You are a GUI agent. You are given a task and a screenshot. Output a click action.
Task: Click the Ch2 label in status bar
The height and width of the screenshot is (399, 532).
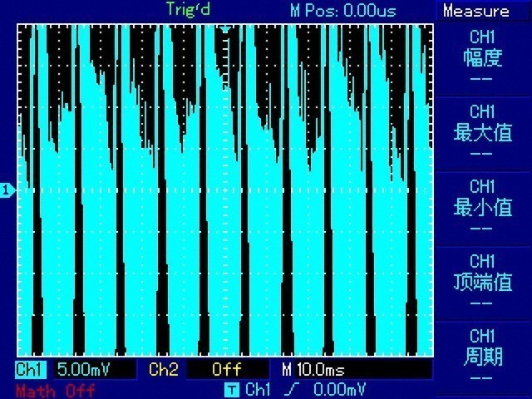click(x=164, y=369)
